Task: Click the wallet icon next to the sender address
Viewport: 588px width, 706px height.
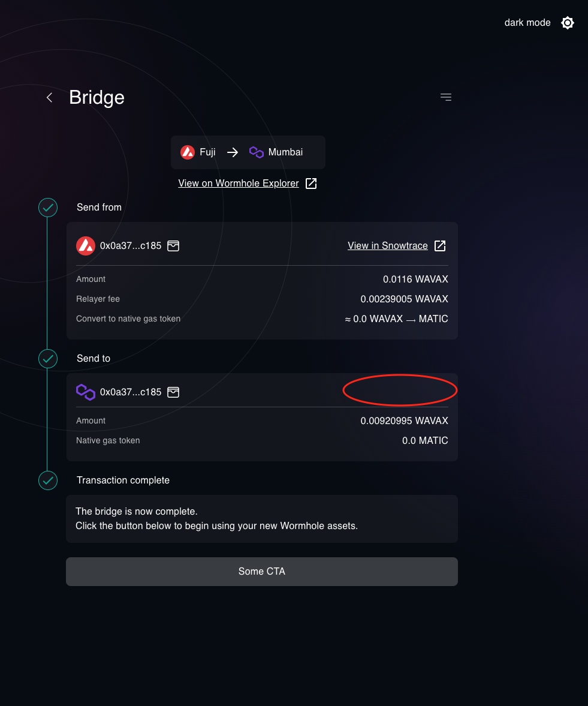Action: 173,245
